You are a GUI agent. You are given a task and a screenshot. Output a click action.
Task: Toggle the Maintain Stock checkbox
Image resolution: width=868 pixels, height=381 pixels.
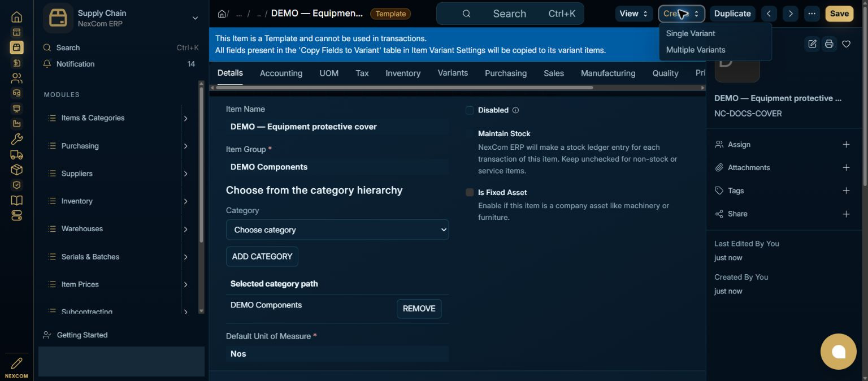click(470, 134)
